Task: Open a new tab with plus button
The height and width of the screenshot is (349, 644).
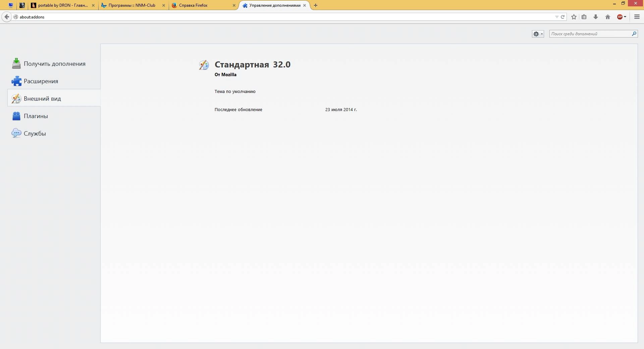Action: point(315,5)
